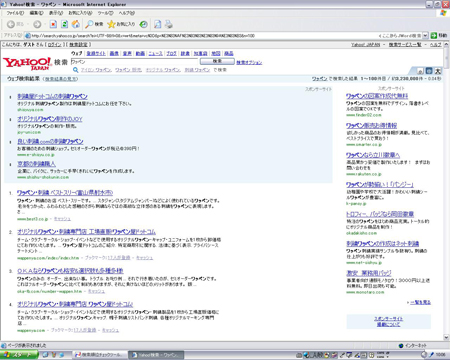450x360 pixels.
Task: Open result 3 starting with OKA
Action: [x=70, y=271]
